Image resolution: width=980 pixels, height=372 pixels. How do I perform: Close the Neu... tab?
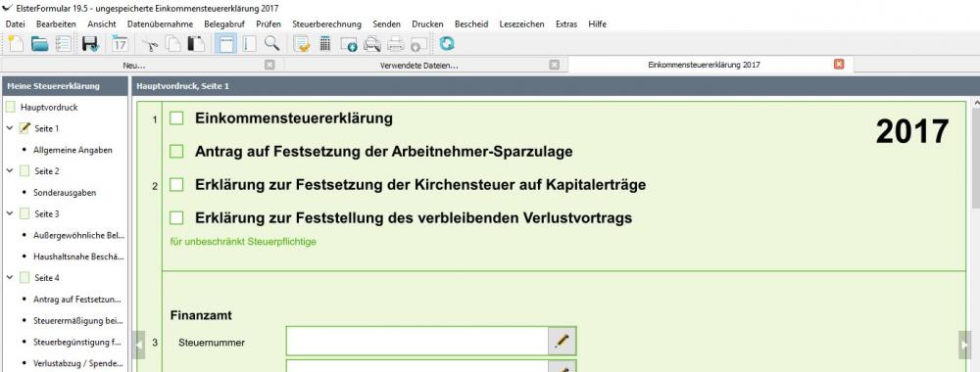coord(269,65)
